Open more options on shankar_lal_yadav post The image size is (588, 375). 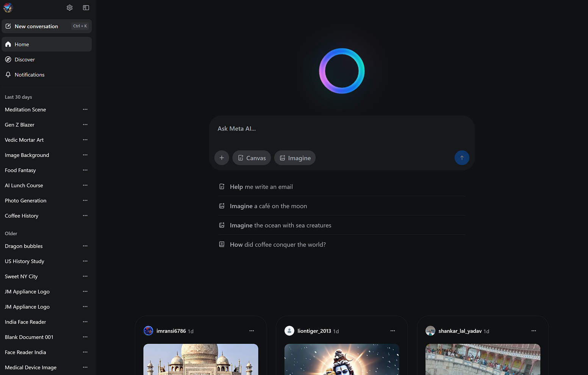(x=533, y=331)
